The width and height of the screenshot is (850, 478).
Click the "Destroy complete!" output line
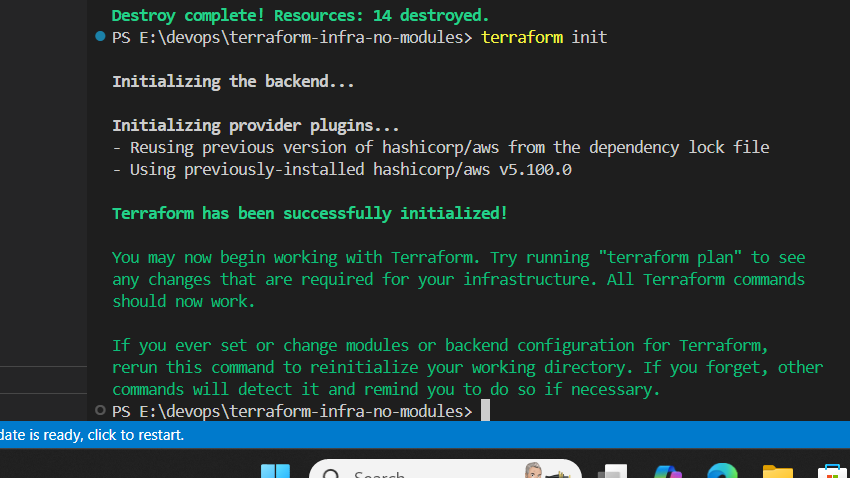pos(300,15)
